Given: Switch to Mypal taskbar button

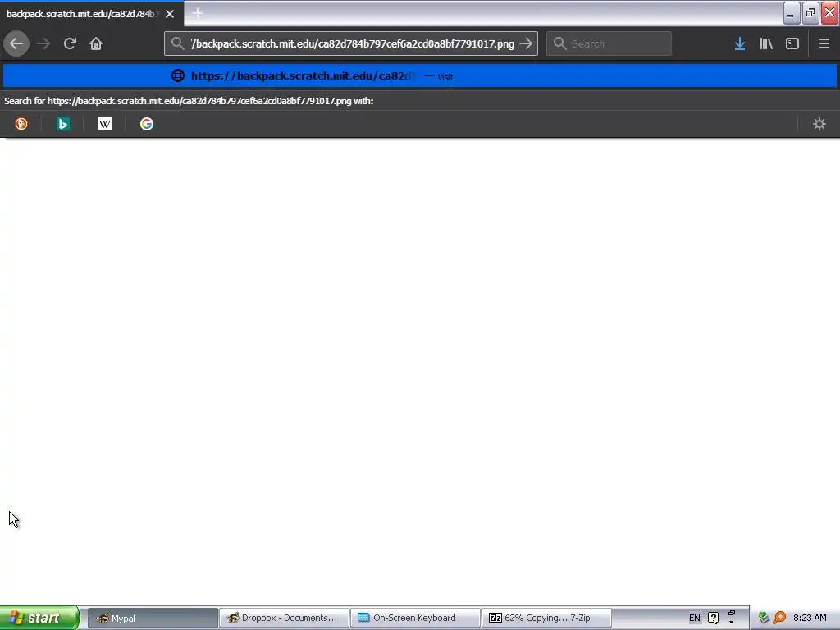Looking at the screenshot, I should pyautogui.click(x=152, y=618).
